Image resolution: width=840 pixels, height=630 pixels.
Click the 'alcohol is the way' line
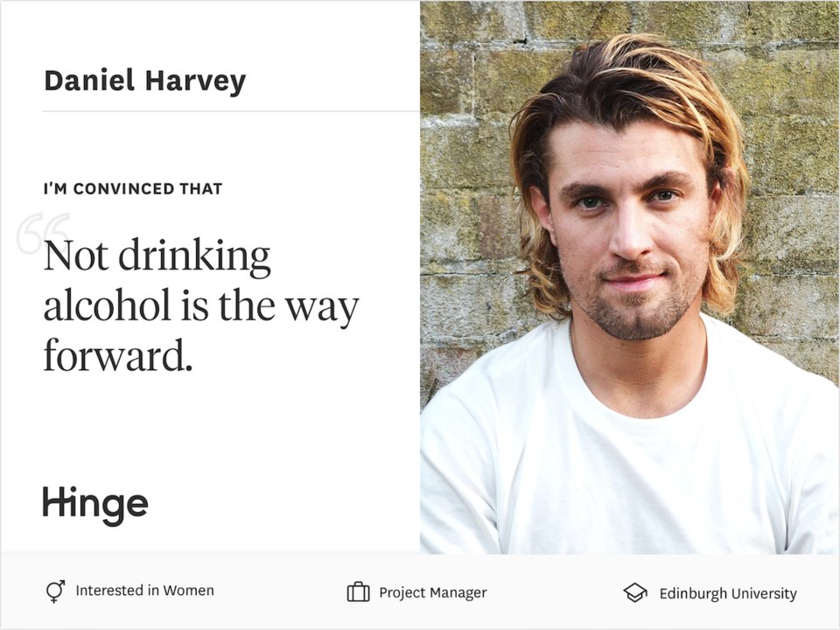[201, 306]
